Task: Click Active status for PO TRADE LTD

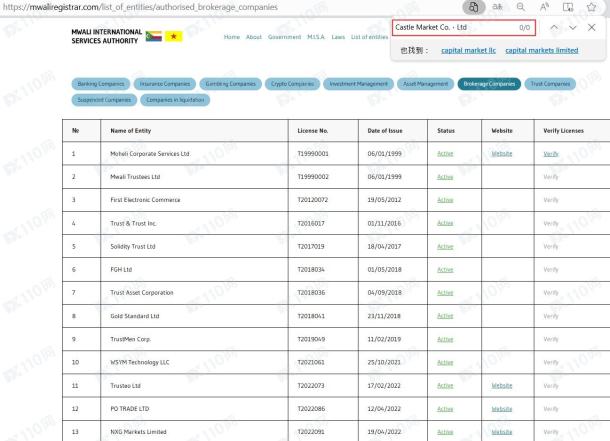Action: click(x=445, y=409)
